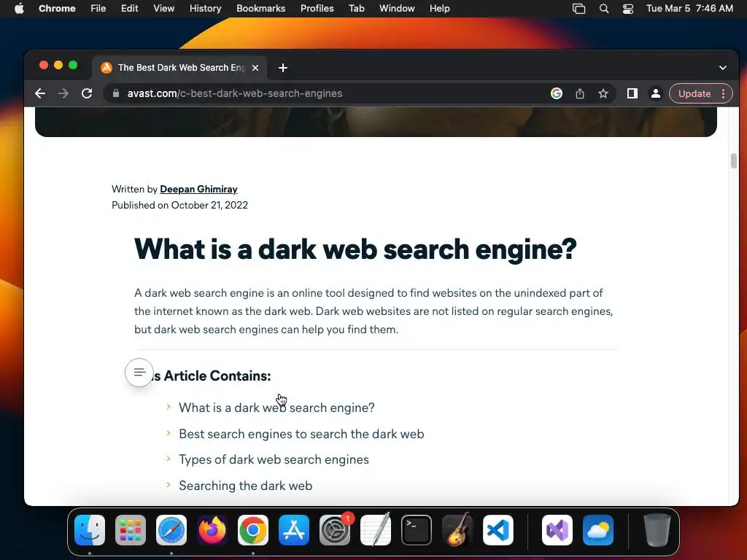
Task: Click the Google icon in address bar
Action: point(557,93)
